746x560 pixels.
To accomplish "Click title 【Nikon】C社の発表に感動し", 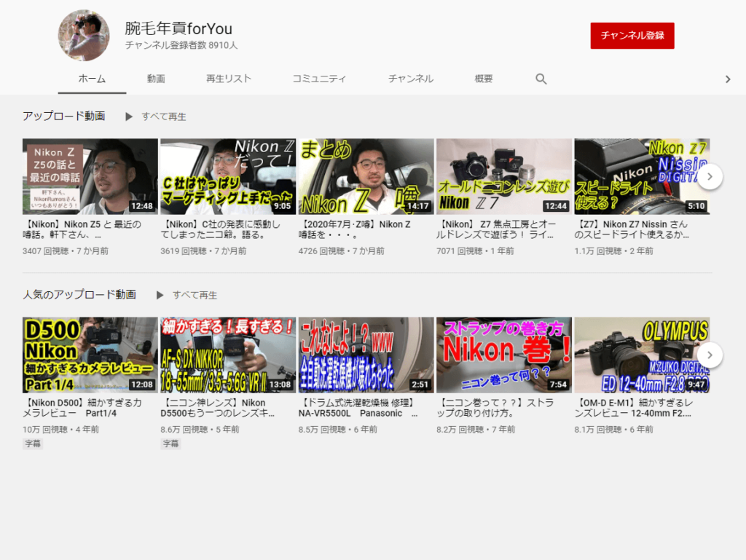I will pos(220,229).
